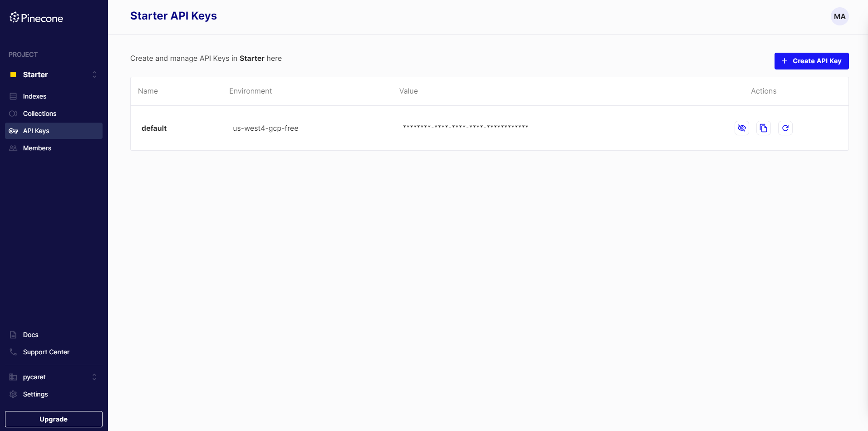Click the Collections sidebar icon
This screenshot has width=868, height=431.
click(13, 114)
